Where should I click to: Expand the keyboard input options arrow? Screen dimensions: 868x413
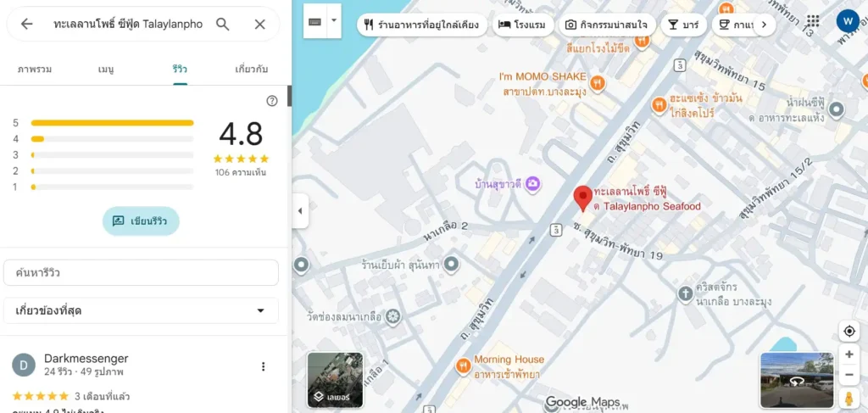pyautogui.click(x=334, y=20)
